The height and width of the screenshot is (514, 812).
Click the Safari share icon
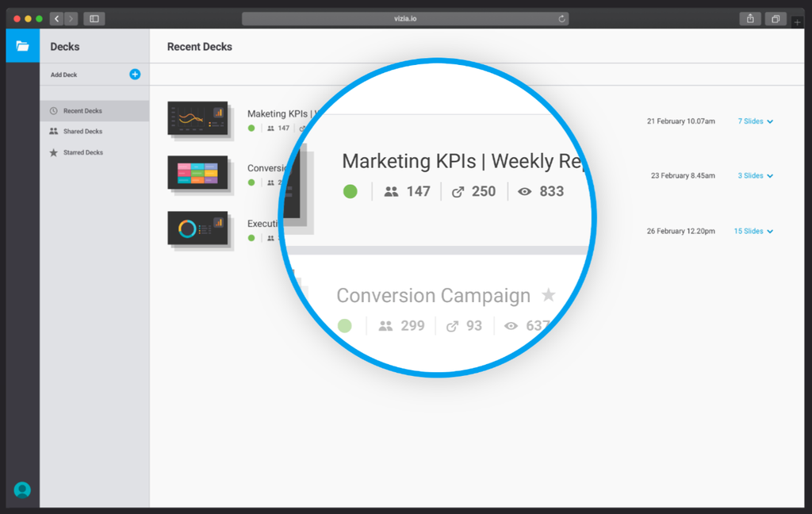tap(749, 18)
